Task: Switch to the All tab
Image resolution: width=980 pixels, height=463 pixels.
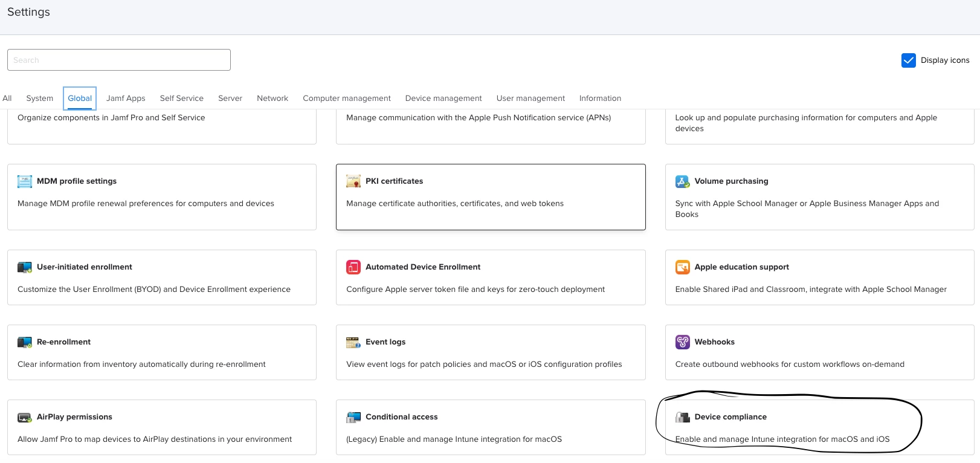Action: click(x=7, y=99)
